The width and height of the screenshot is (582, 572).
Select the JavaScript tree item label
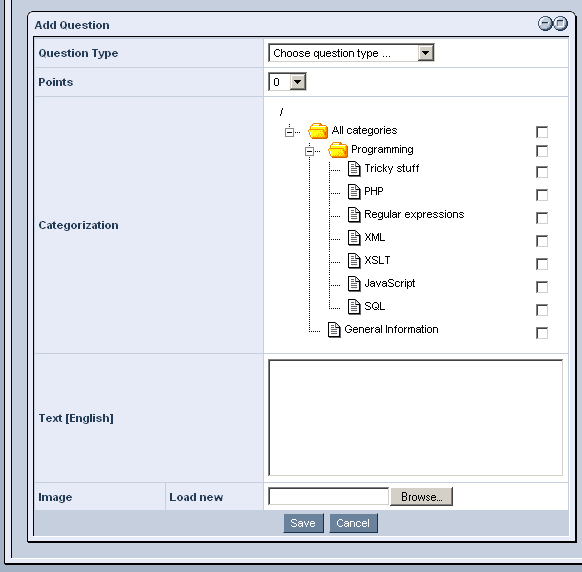click(x=390, y=283)
